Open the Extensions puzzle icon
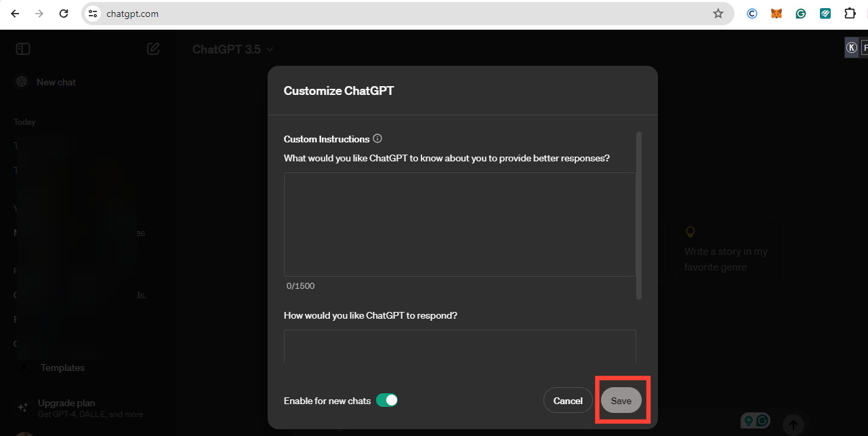The height and width of the screenshot is (436, 868). coord(850,14)
